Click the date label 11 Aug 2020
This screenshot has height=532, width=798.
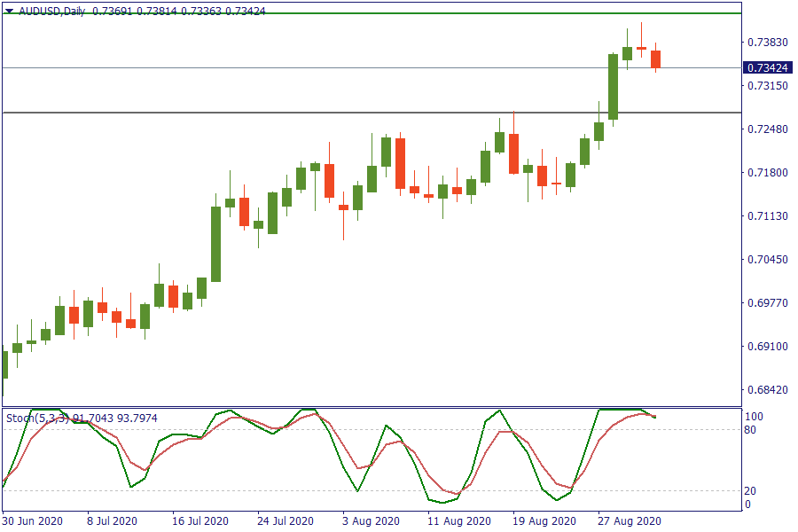[459, 521]
